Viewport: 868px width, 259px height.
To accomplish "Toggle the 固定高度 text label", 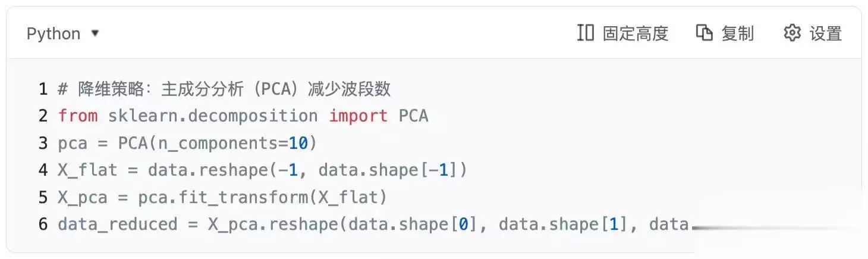I will [x=636, y=33].
